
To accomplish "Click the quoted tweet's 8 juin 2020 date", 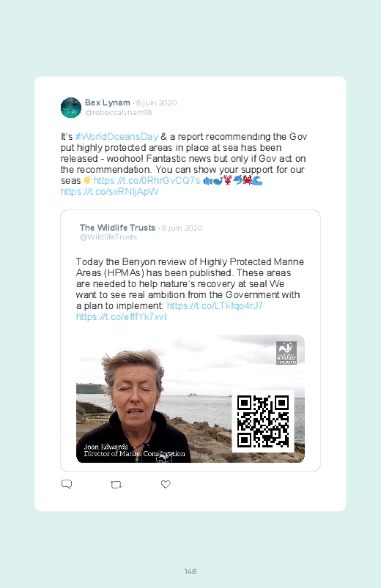I will (x=182, y=228).
